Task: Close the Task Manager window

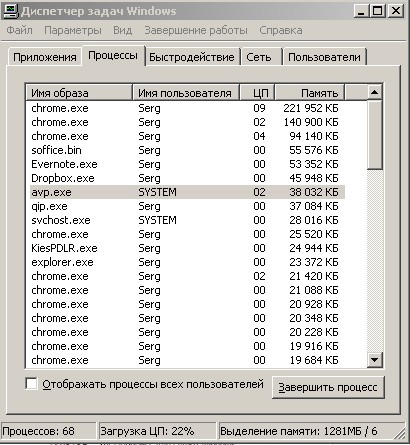Action: (x=395, y=11)
